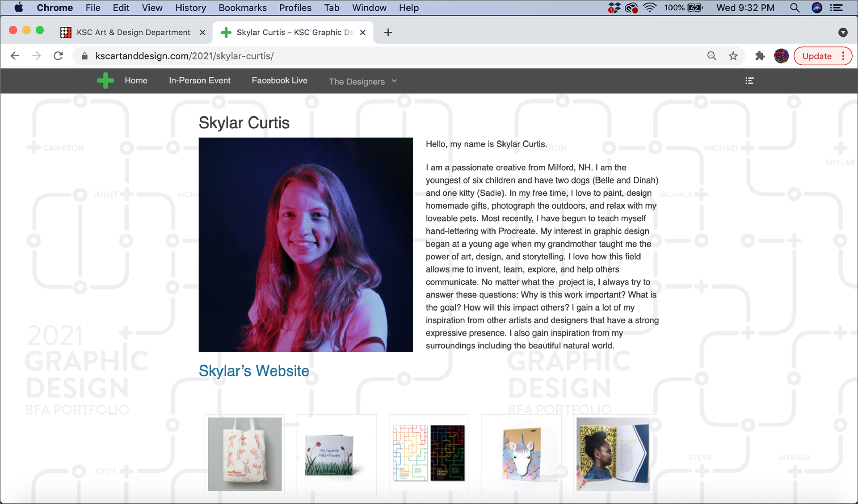The image size is (858, 504).
Task: Open the zoom magnifier in address bar
Action: 712,56
